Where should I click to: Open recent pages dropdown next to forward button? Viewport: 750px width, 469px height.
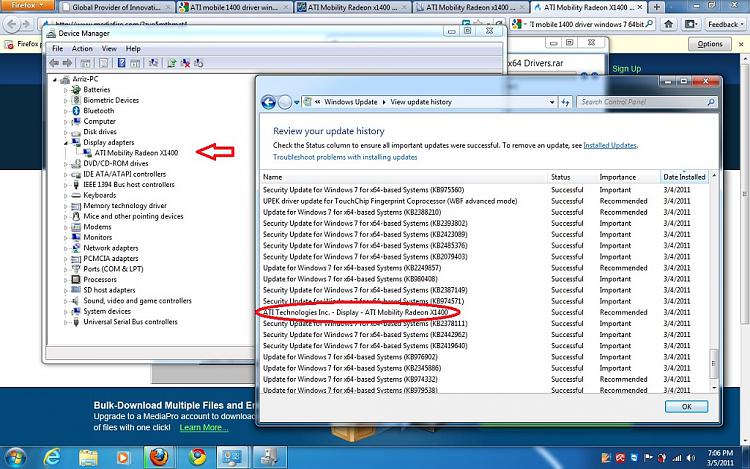tap(297, 102)
